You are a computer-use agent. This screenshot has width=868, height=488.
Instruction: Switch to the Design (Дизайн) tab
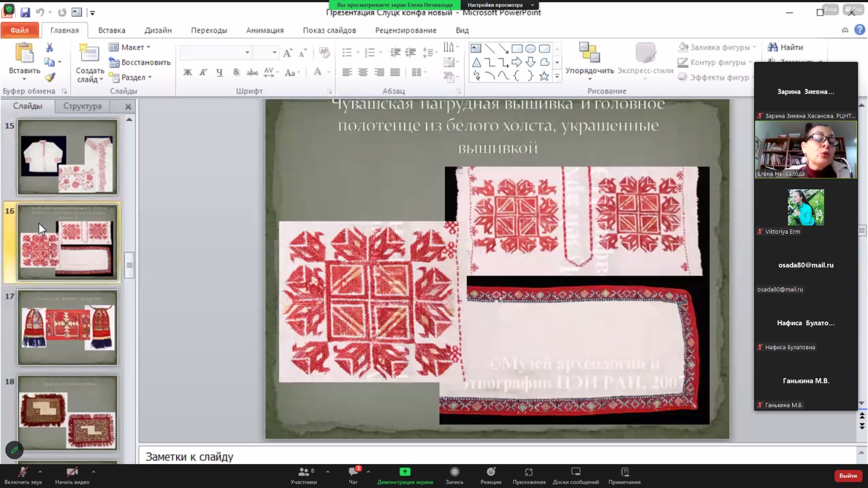[158, 30]
